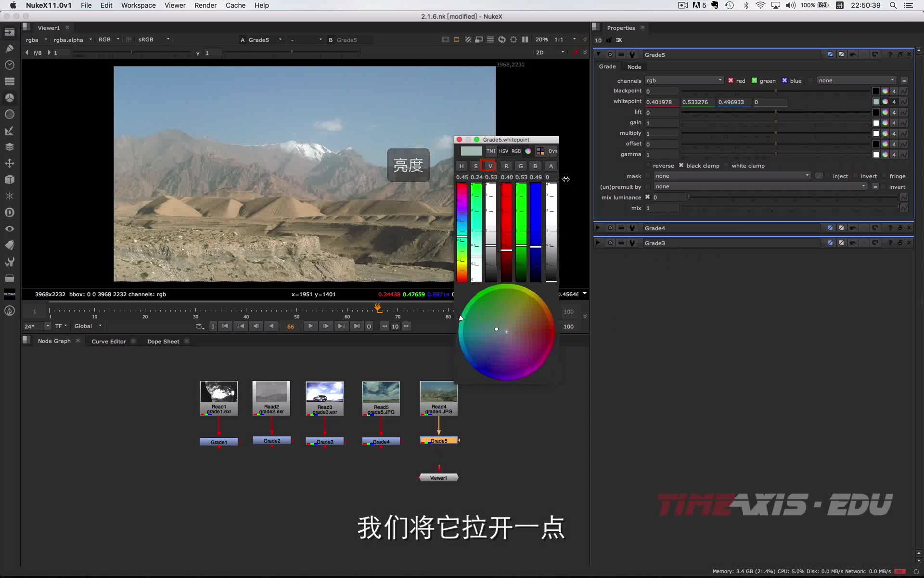Image resolution: width=924 pixels, height=578 pixels.
Task: Open the Render menu
Action: 205,5
